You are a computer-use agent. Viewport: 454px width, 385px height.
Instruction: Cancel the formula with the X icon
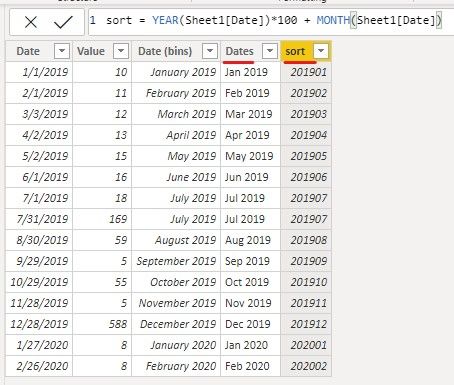click(x=31, y=22)
